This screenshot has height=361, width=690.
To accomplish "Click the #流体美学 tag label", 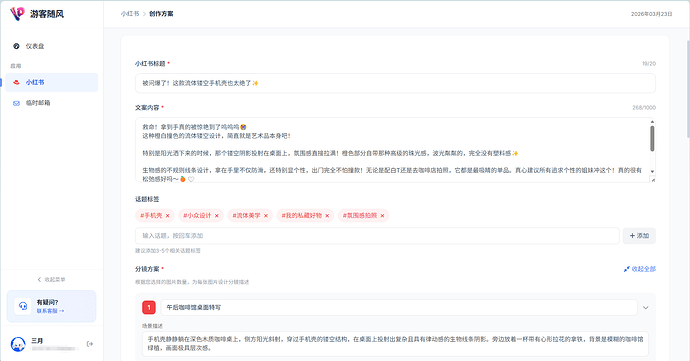I will 246,216.
